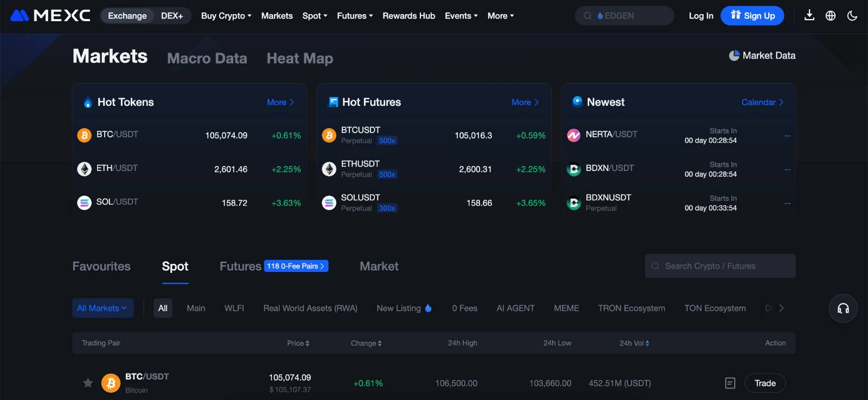Click the Sign Up button
Viewport: 868px width, 400px height.
[x=752, y=16]
